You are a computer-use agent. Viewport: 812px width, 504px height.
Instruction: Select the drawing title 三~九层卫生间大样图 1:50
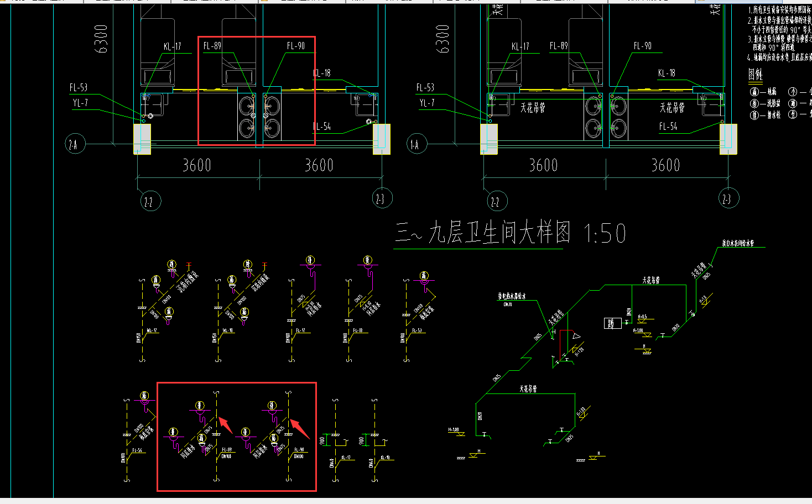coord(511,233)
